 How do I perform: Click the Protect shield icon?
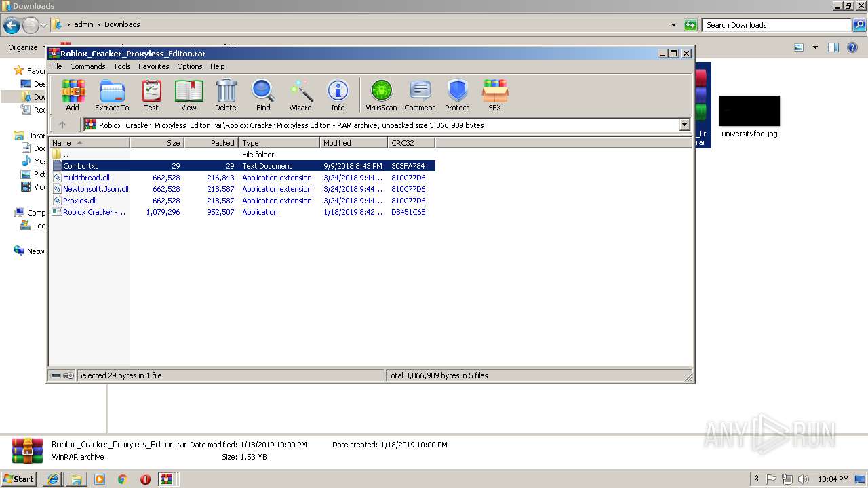click(x=457, y=96)
